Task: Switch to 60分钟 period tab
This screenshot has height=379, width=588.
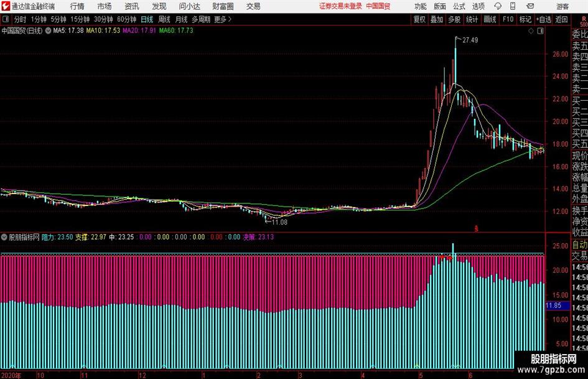Action: (x=127, y=19)
